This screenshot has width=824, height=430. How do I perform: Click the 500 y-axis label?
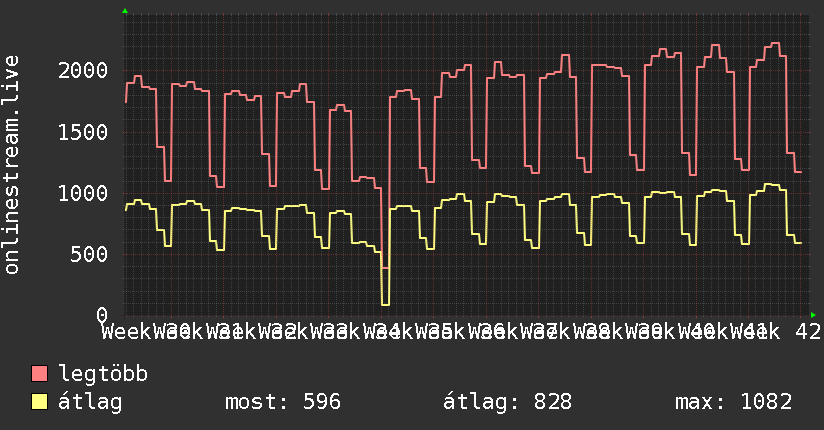89,255
